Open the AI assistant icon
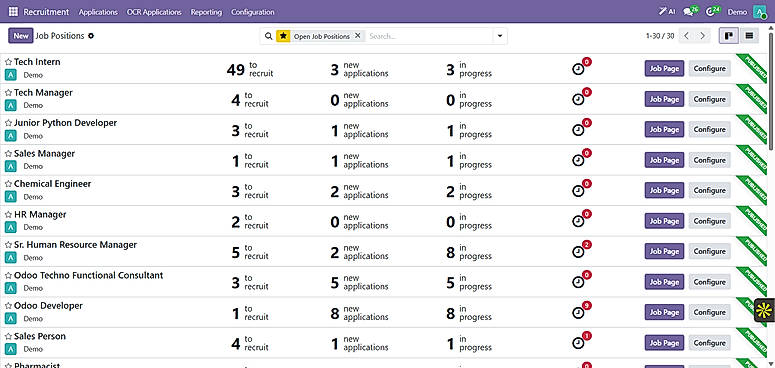The image size is (775, 368). [667, 12]
